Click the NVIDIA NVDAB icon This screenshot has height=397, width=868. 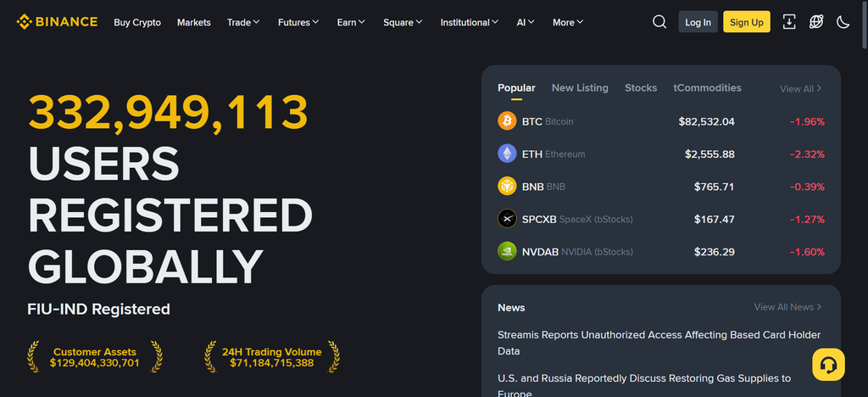(507, 251)
